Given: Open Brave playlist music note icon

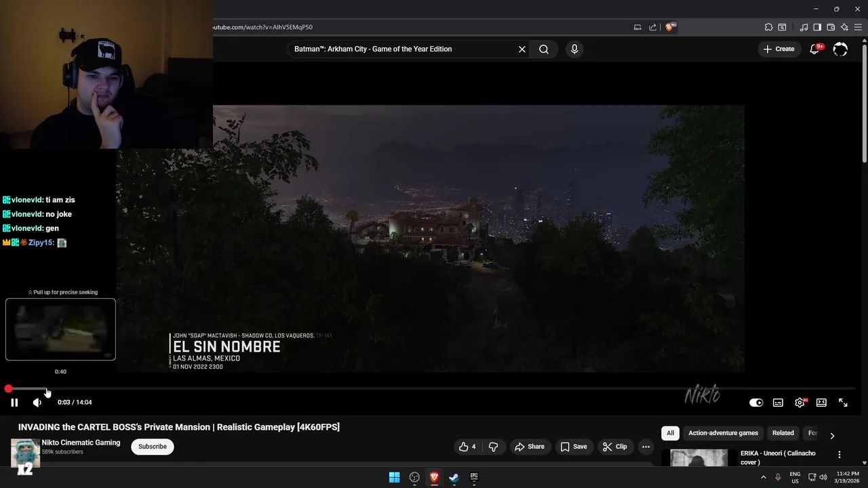Looking at the screenshot, I should 804,27.
